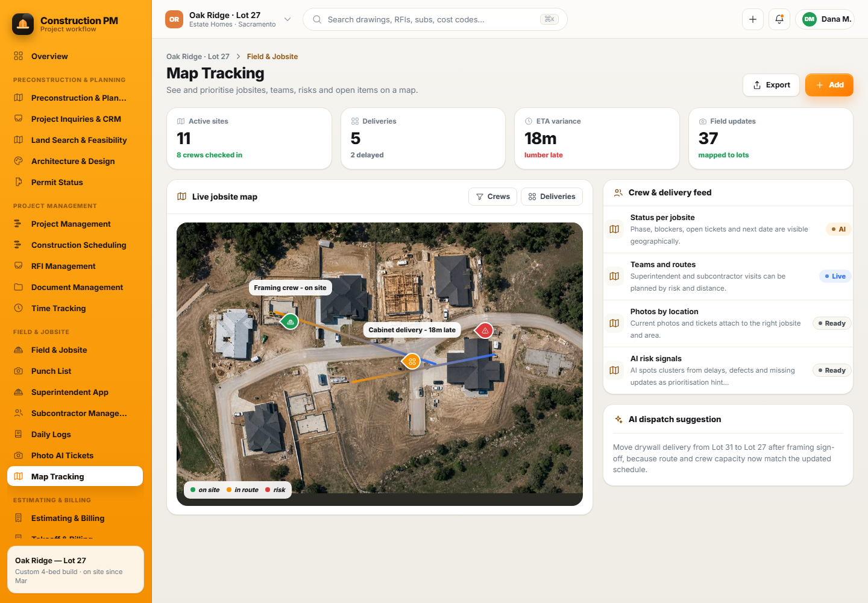Toggle the risk legend item
Viewport: 868px width, 603px height.
pyautogui.click(x=275, y=490)
